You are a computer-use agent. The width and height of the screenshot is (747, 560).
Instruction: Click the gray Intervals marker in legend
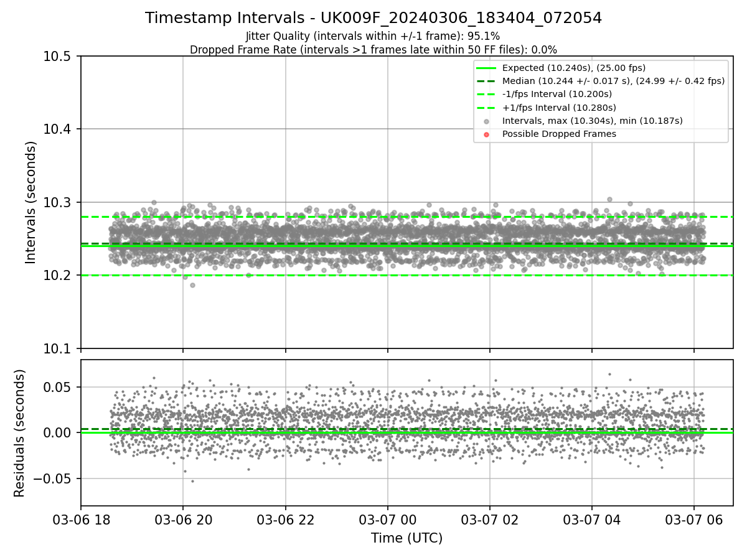coord(487,121)
